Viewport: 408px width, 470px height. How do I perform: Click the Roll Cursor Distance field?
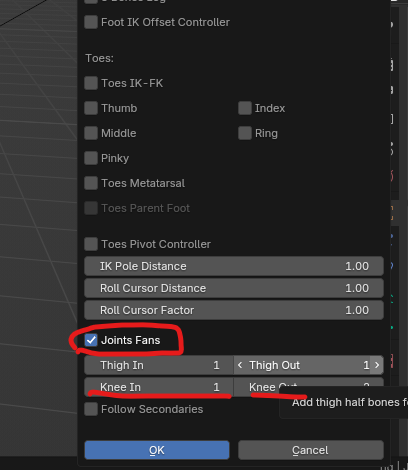point(234,288)
